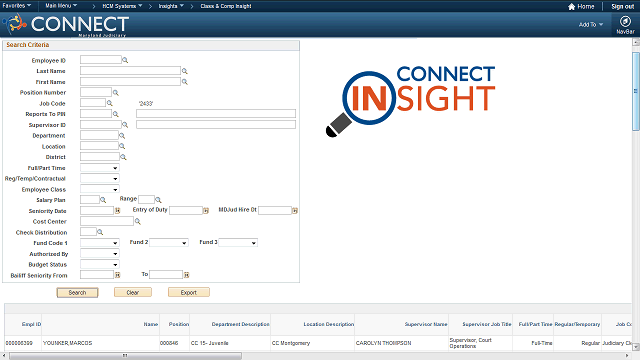Open the Supervisor ID lookup magnifier
Viewport: 640px width, 360px height.
click(x=125, y=125)
